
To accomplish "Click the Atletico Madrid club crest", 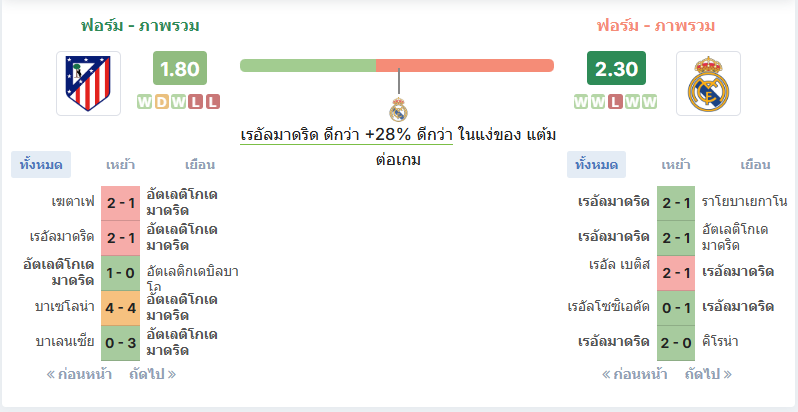I will point(88,83).
